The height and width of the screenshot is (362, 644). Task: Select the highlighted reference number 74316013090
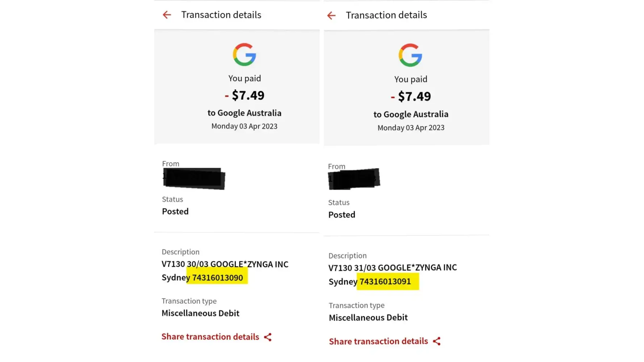[217, 278]
